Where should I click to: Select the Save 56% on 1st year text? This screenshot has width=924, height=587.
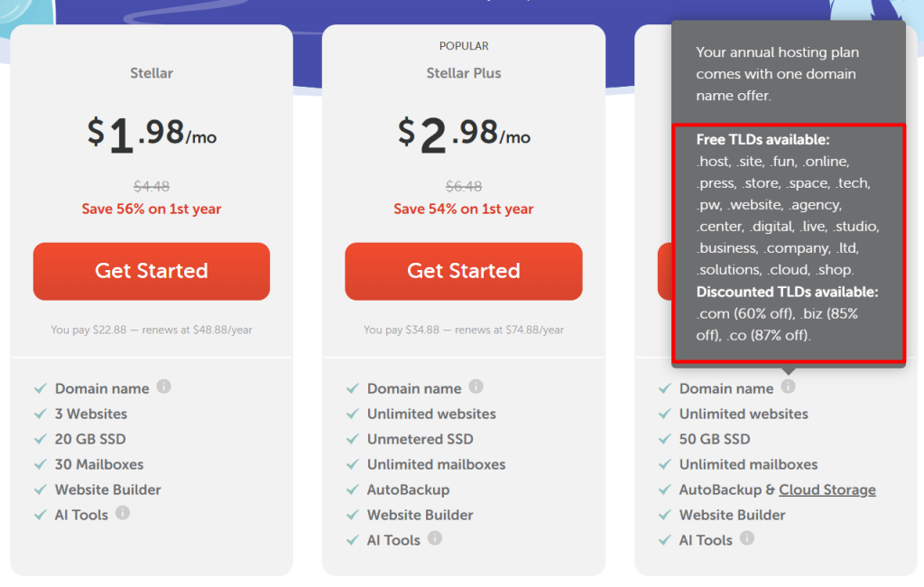point(151,208)
